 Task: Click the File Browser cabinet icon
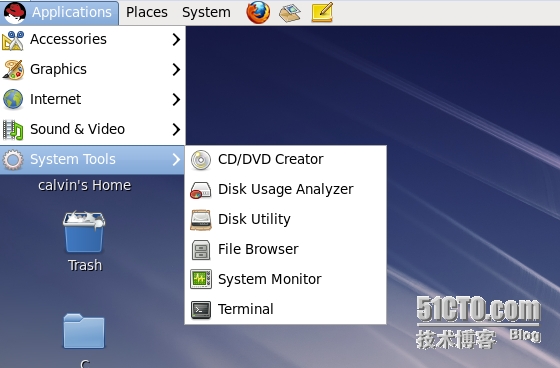[x=201, y=250]
